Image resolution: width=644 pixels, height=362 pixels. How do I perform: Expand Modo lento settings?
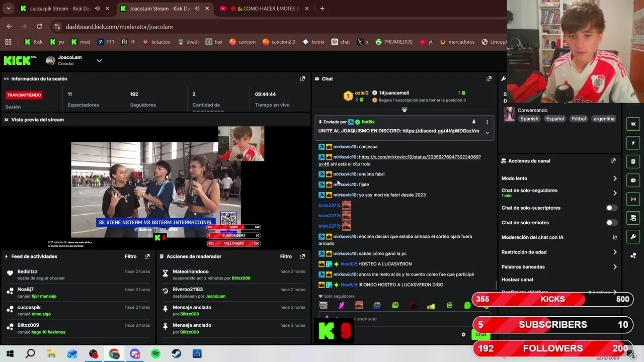(615, 178)
